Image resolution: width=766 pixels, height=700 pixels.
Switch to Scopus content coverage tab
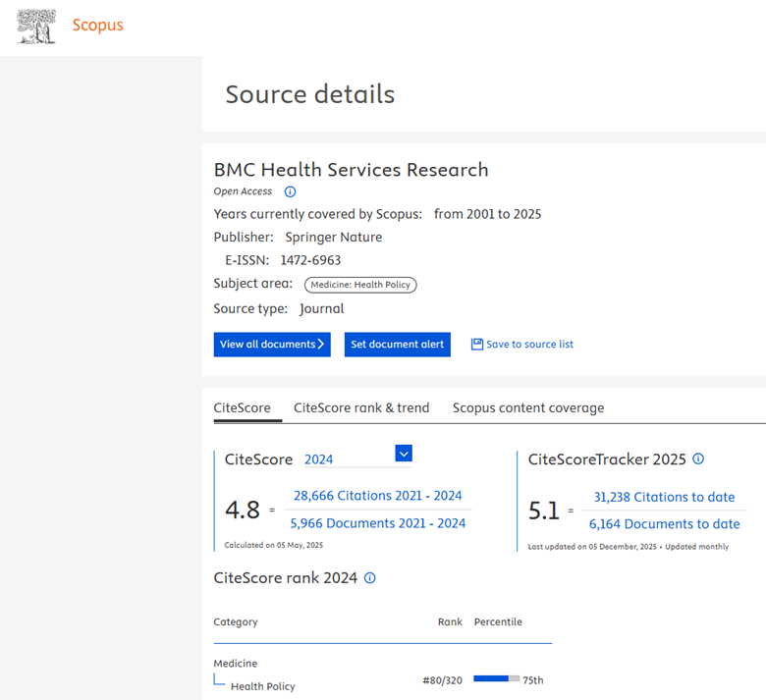click(528, 407)
